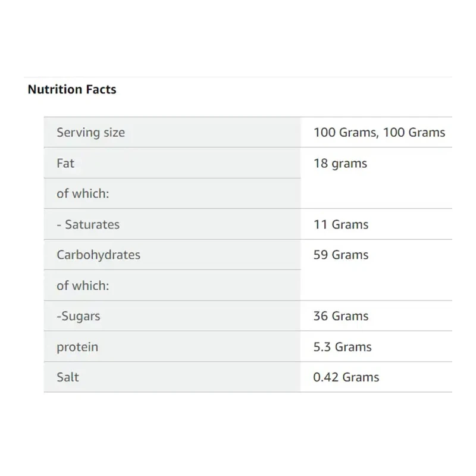The image size is (476, 476).
Task: Select the Fat row label
Action: click(x=65, y=163)
